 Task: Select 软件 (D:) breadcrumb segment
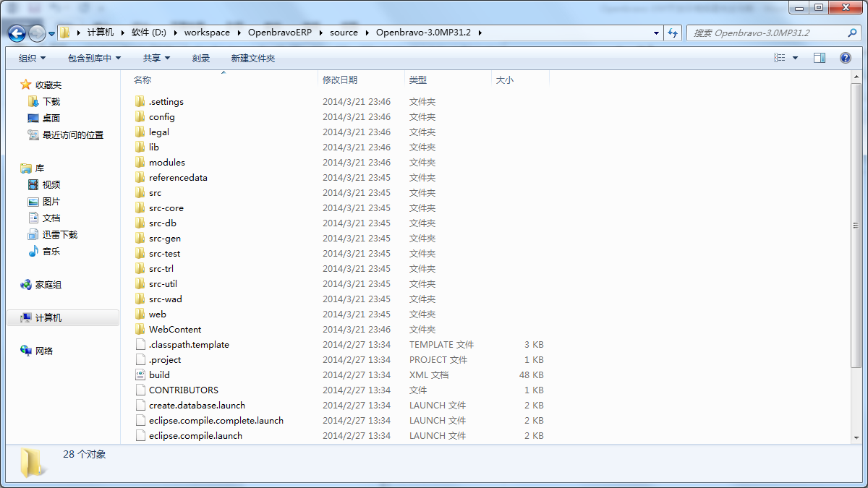149,33
